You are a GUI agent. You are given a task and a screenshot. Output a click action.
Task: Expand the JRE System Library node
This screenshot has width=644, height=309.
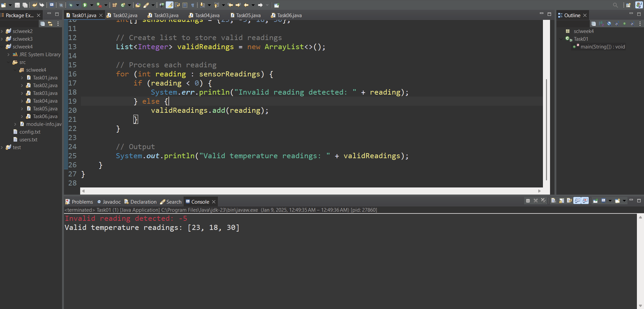tap(9, 55)
